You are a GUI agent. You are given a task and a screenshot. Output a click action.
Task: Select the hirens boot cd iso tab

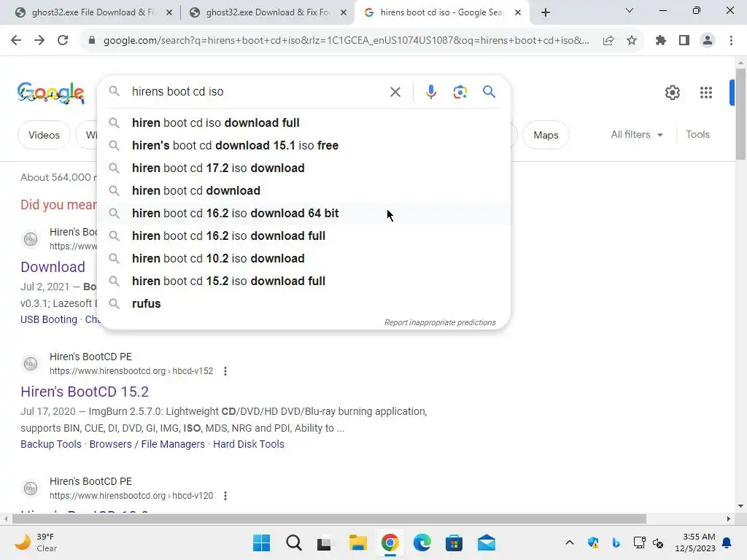coord(441,12)
